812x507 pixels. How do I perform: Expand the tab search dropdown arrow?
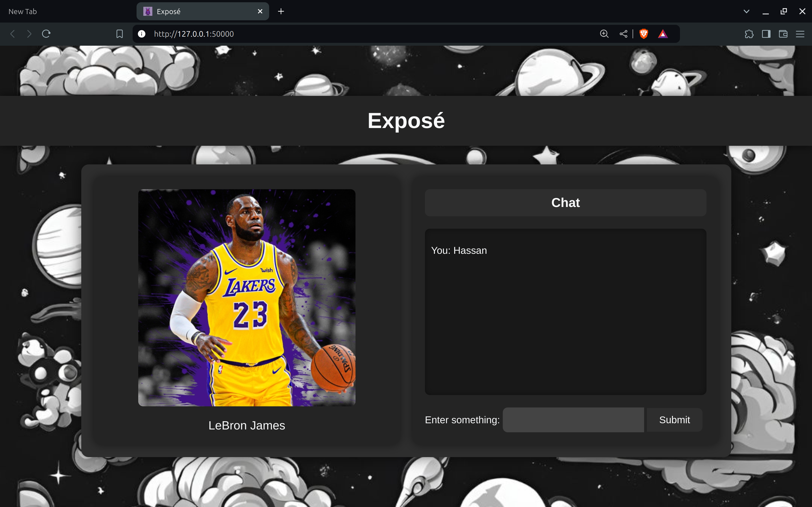point(746,11)
